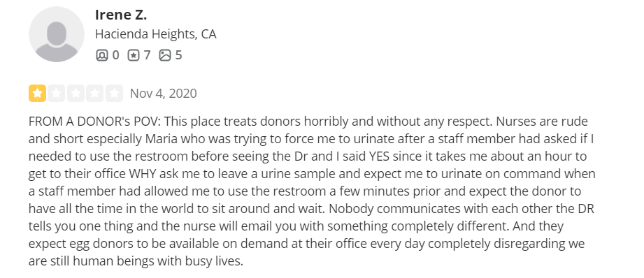Viewport: 644px width, 278px height.
Task: Click the empty fourth rating star
Action: click(x=95, y=93)
